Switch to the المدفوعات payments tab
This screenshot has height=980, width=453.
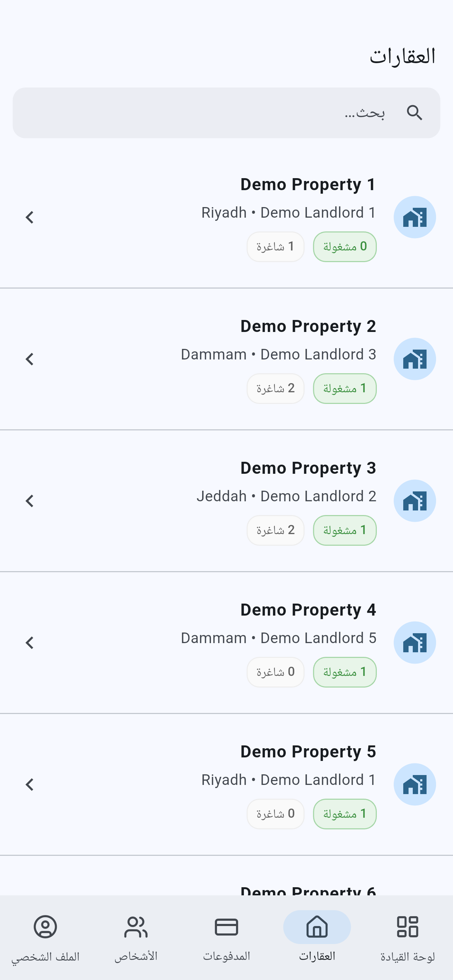tap(226, 937)
